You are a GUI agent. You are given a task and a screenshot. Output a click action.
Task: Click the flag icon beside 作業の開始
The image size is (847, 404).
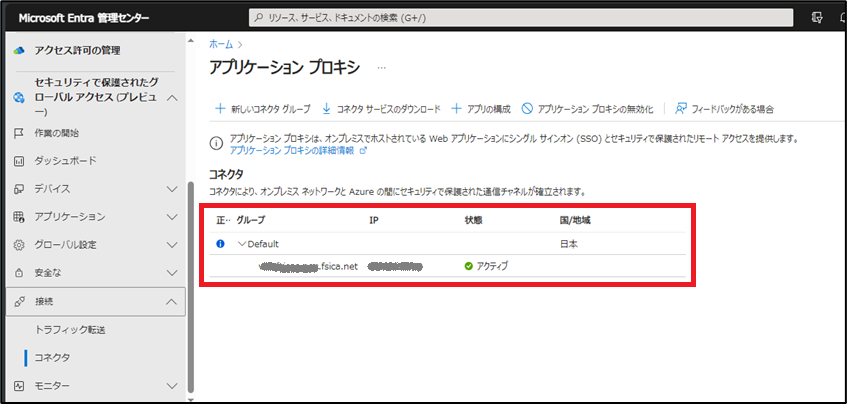19,133
